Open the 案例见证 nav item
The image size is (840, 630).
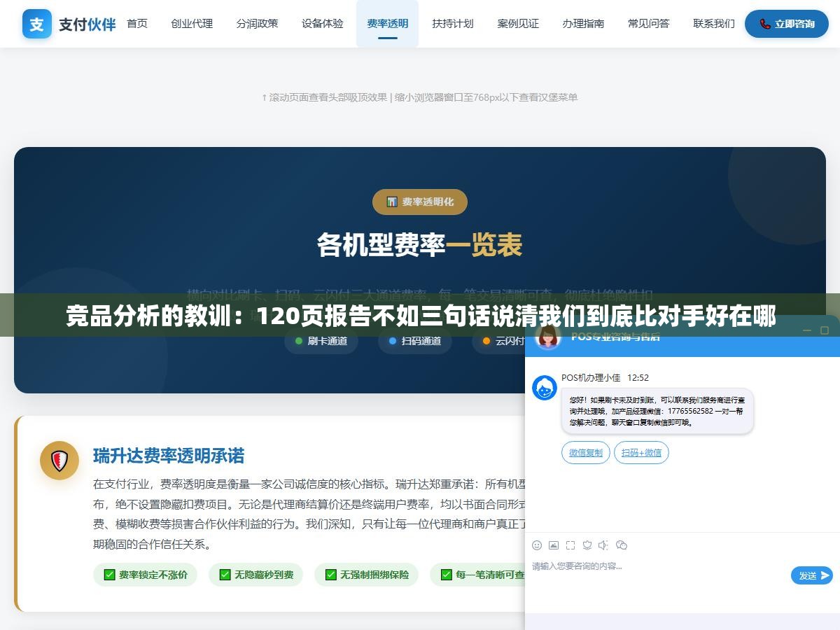[x=518, y=24]
